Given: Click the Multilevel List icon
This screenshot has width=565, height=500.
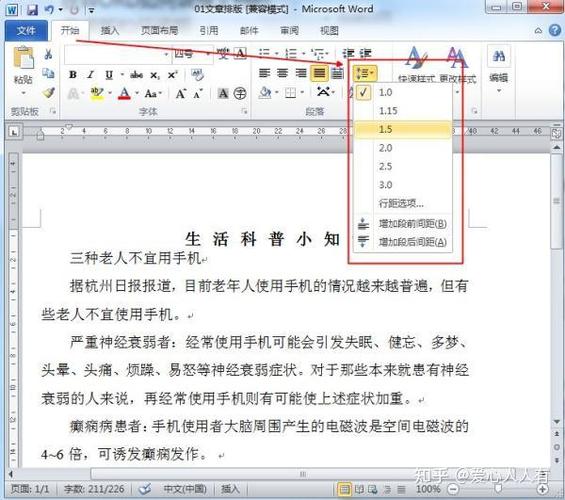Looking at the screenshot, I should click(318, 54).
